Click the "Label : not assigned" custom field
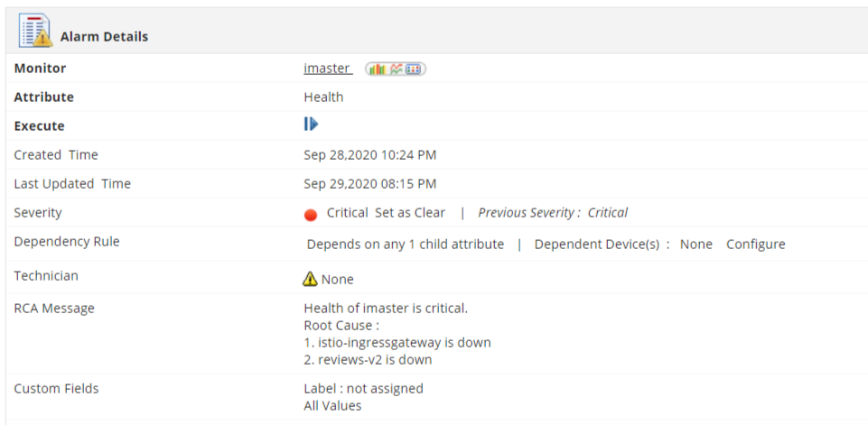 pyautogui.click(x=363, y=388)
